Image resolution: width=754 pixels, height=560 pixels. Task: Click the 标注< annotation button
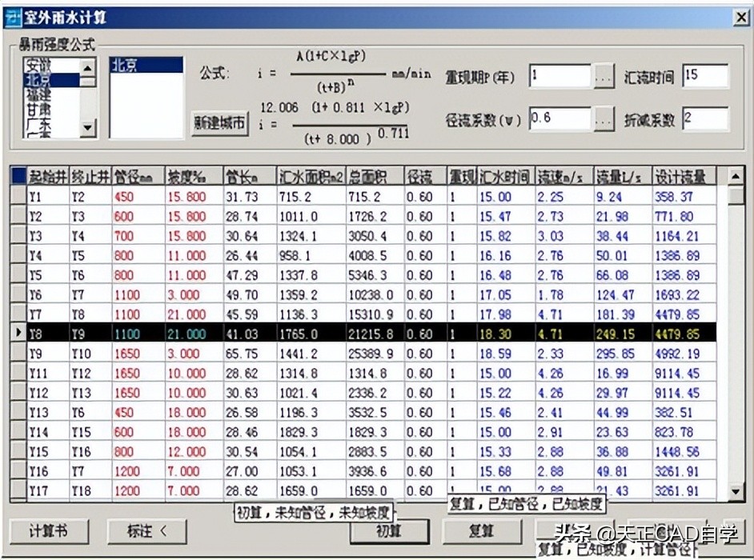pos(146,531)
